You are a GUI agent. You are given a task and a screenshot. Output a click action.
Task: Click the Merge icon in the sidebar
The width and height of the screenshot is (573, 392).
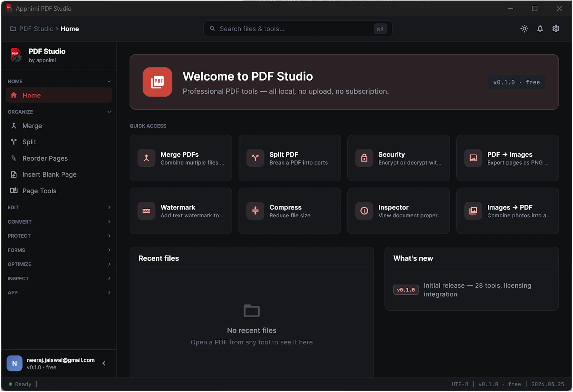14,126
